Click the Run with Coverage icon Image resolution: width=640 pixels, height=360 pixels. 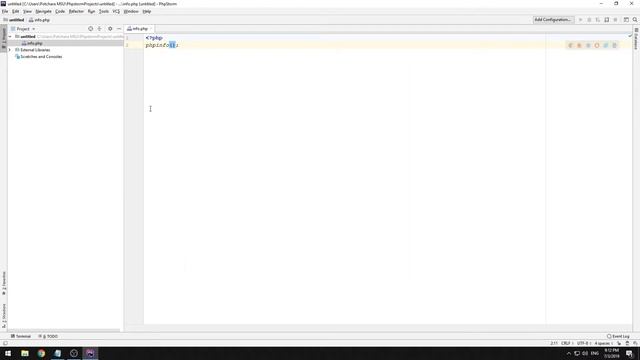[x=598, y=20]
